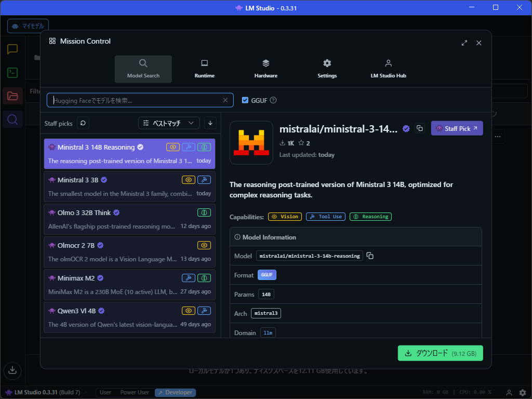
Task: Open the Chat panel from the sidebar
Action: coord(12,49)
